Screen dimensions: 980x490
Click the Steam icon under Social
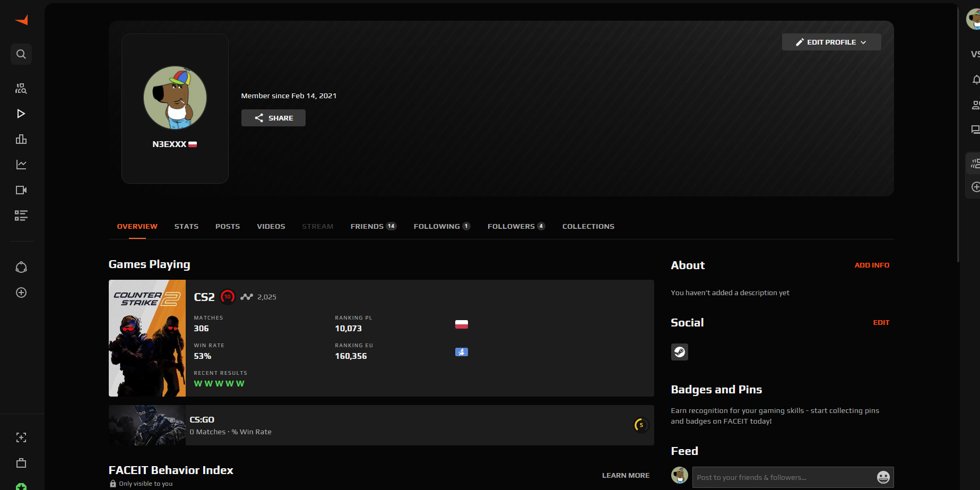pos(680,352)
